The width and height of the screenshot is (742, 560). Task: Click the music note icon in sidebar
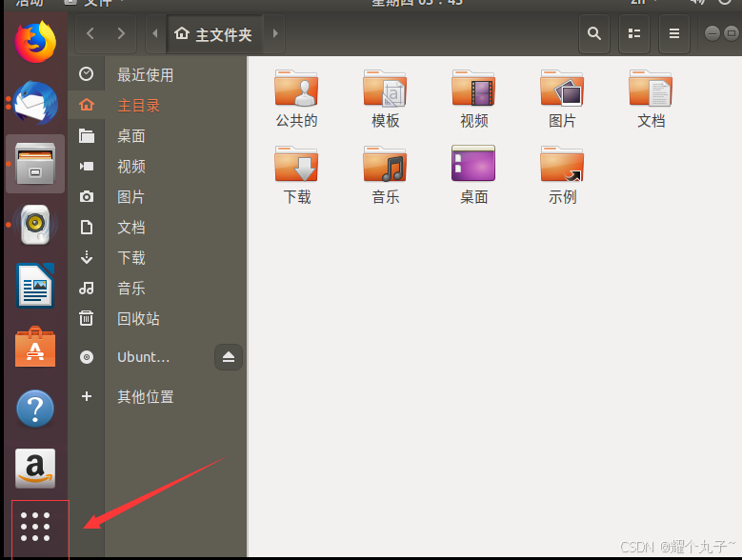click(86, 288)
